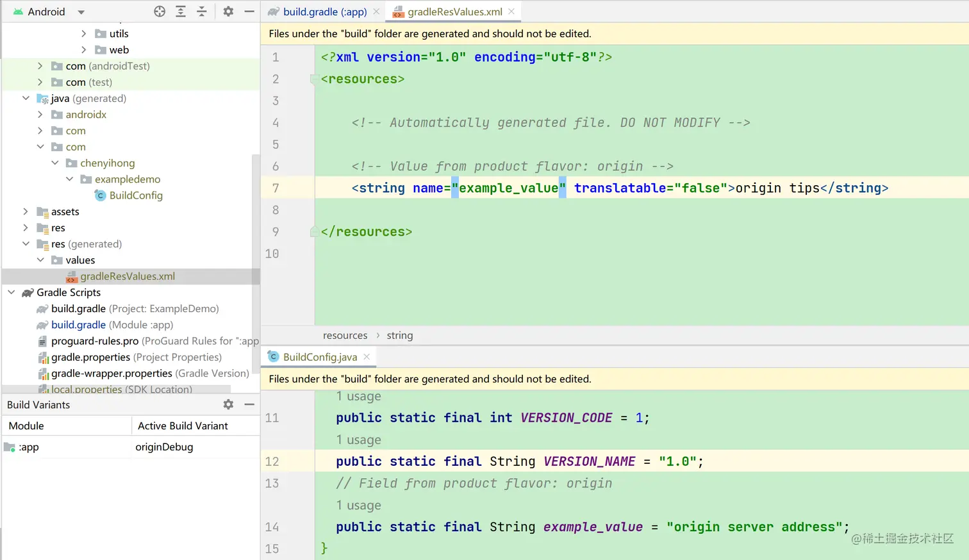Click the 1 usage hint above VERSION_NAME
Viewport: 969px width, 560px height.
358,440
